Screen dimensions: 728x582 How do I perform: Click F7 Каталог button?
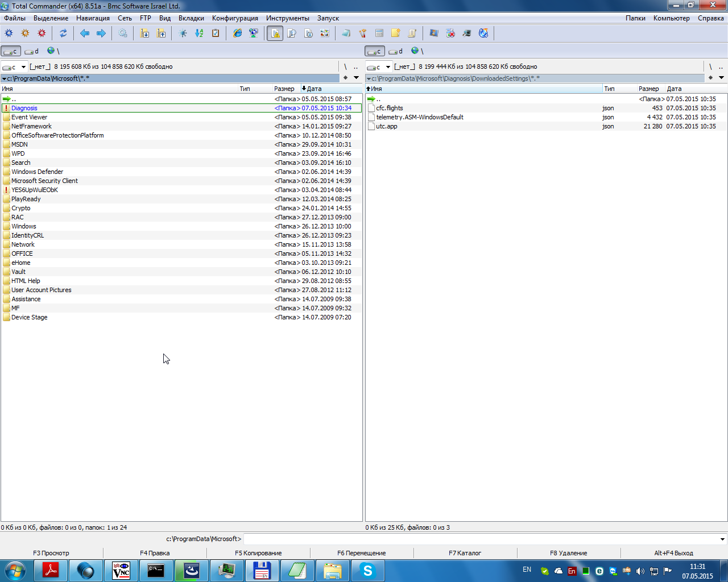[x=465, y=553]
